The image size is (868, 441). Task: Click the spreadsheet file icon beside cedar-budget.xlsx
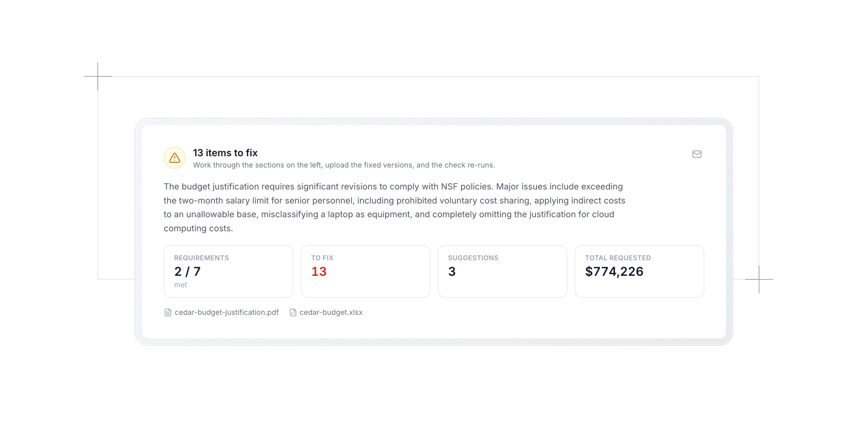pyautogui.click(x=293, y=313)
